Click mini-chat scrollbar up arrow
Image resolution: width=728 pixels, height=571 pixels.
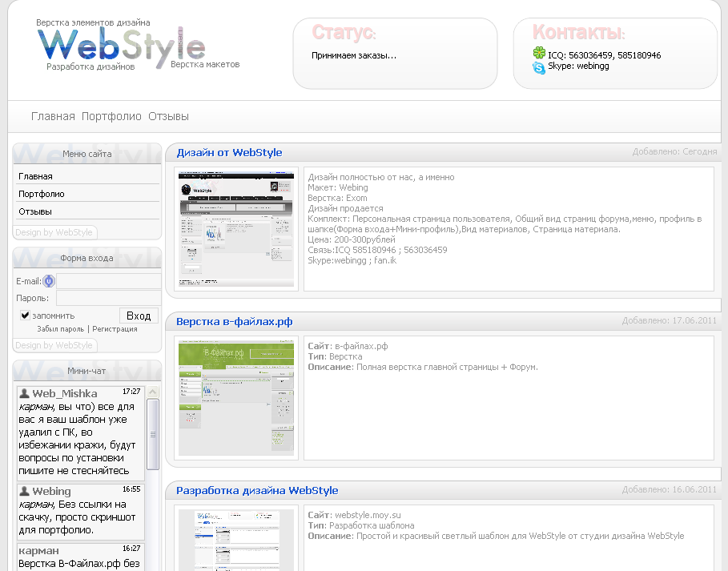click(x=153, y=392)
